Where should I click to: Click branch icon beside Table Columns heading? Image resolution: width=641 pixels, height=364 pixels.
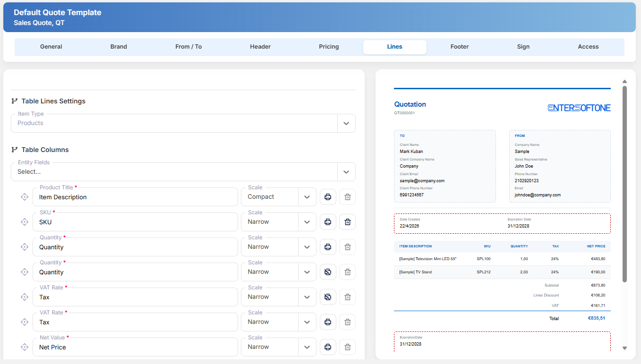coord(15,150)
